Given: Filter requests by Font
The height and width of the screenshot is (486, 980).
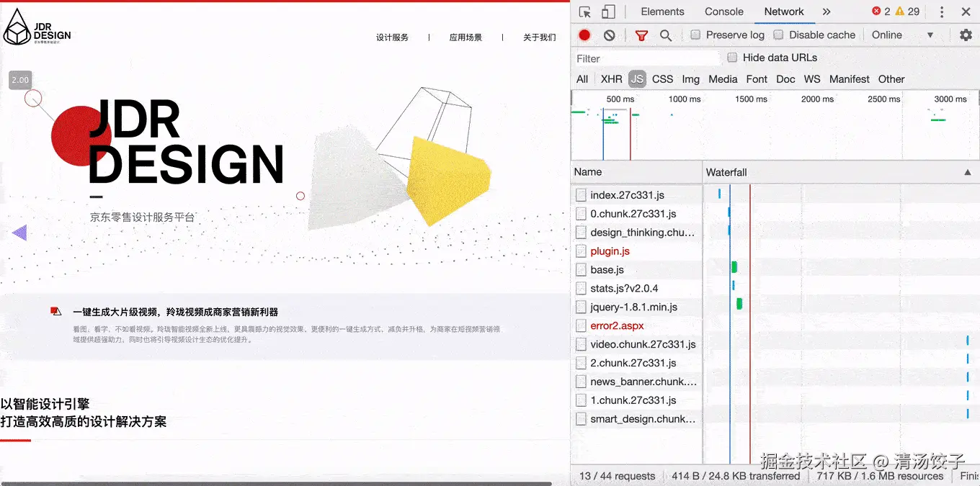Looking at the screenshot, I should click(x=757, y=79).
